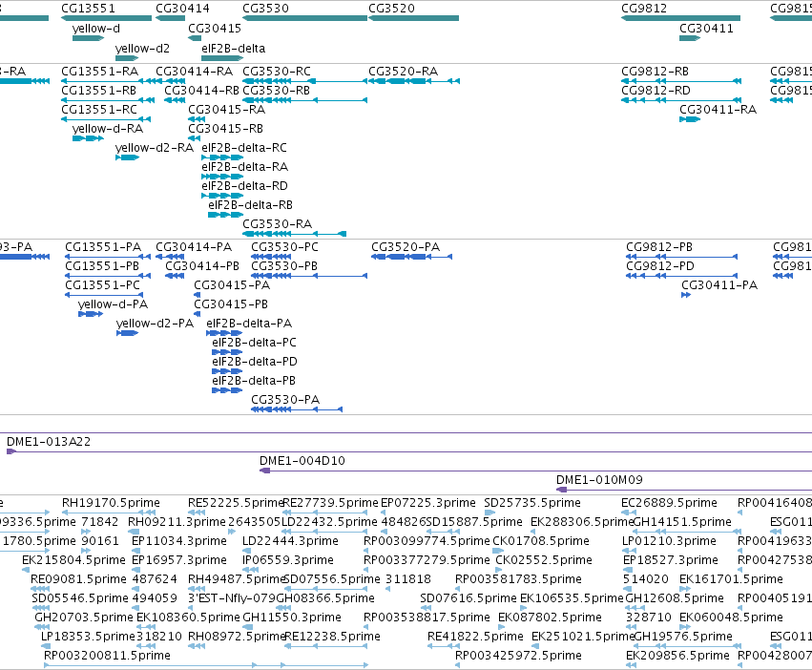This screenshot has height=670, width=812.
Task: Select the yellow-d2 gene label
Action: click(x=142, y=48)
